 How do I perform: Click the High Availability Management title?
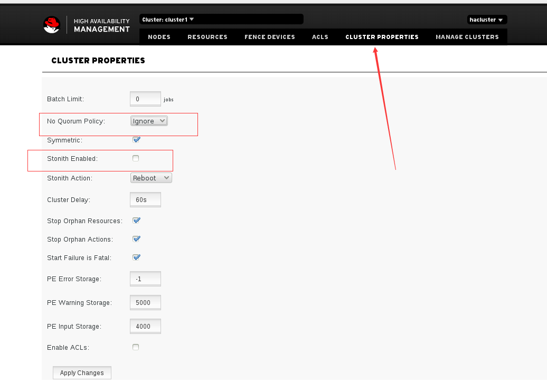[x=101, y=25]
